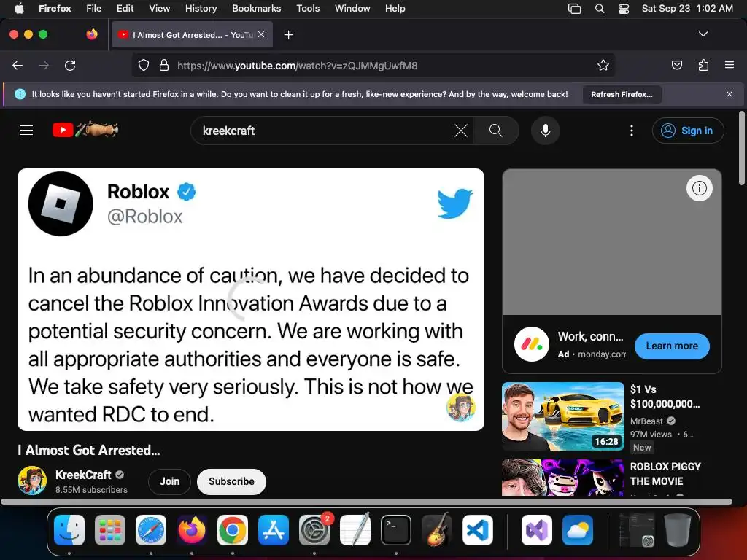Click the video player tweet area
747x560 pixels.
[251, 300]
